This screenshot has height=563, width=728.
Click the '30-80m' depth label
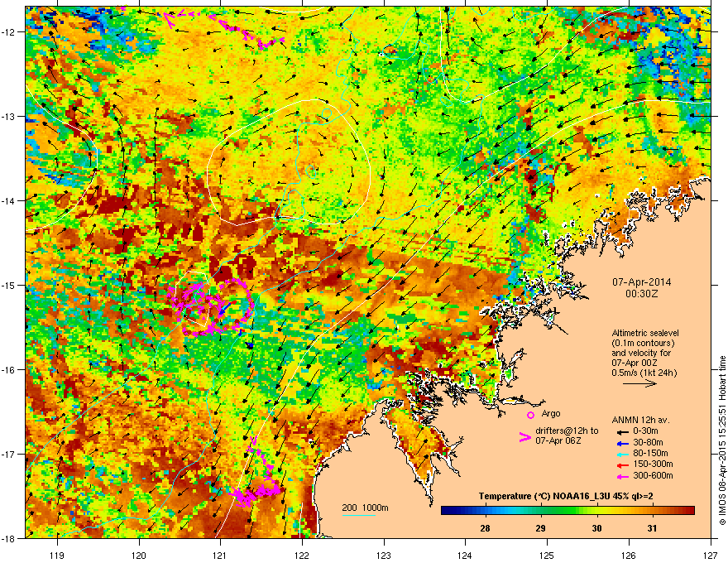tap(648, 443)
